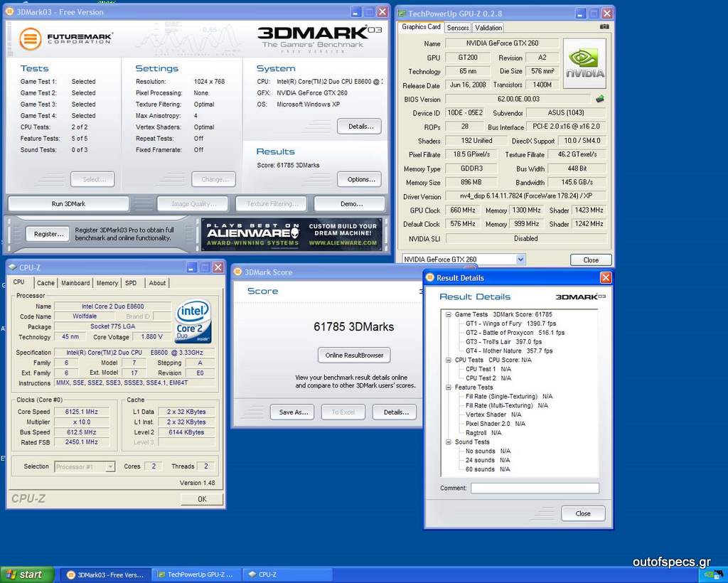This screenshot has height=583, width=728.
Task: Click the GPU Clock 660 MHz field
Action: coord(462,210)
